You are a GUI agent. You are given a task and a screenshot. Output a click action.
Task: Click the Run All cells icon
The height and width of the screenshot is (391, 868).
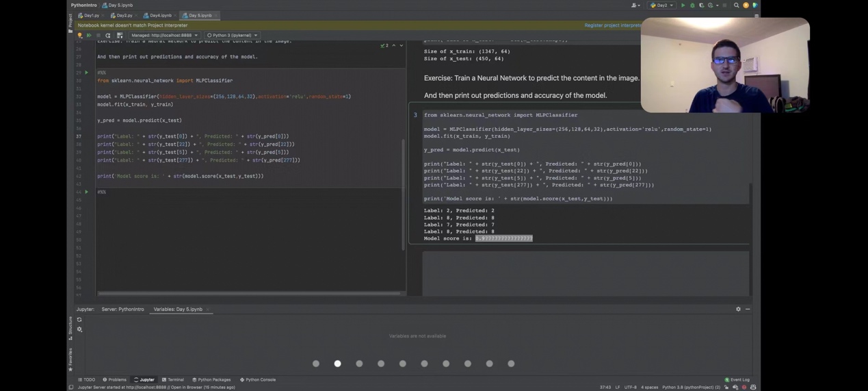[x=89, y=36]
